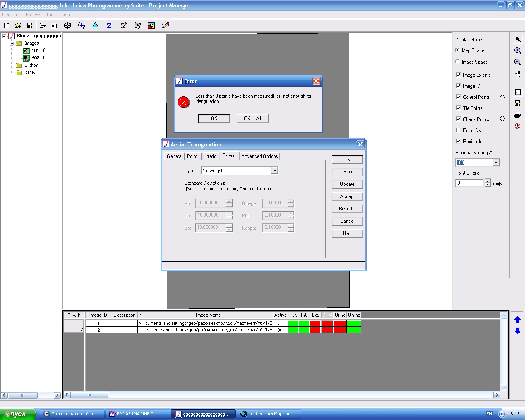
Task: Enable the Point IDs checkbox
Action: tap(458, 130)
